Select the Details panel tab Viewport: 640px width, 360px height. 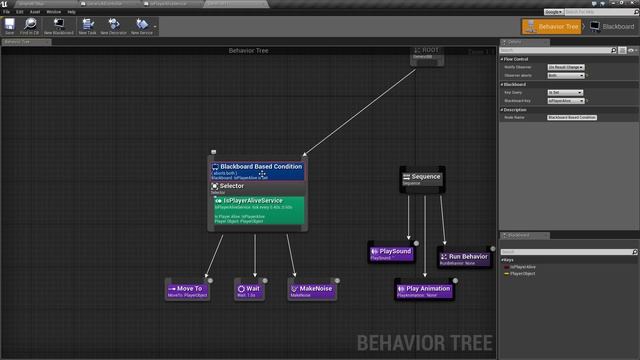(525, 42)
